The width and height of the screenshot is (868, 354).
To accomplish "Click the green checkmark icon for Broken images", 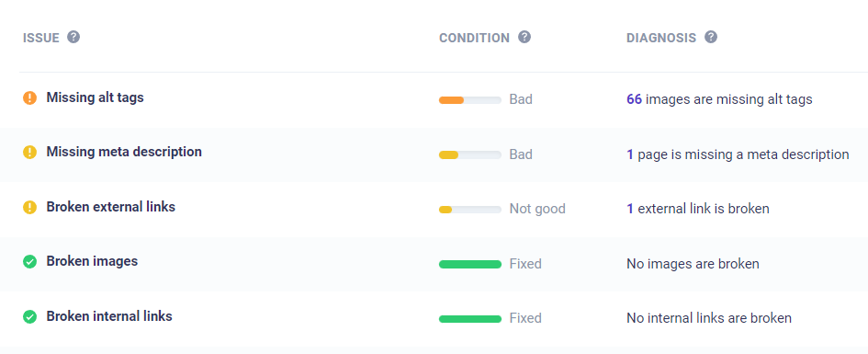I will point(30,261).
